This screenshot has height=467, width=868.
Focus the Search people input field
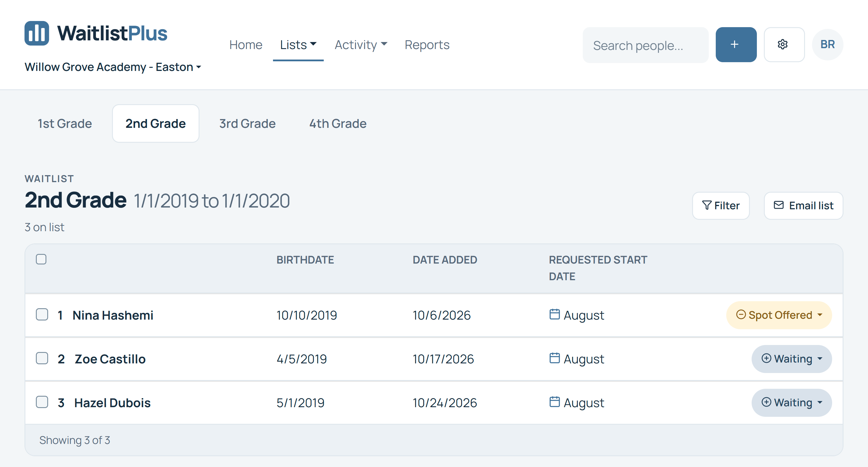(x=645, y=45)
